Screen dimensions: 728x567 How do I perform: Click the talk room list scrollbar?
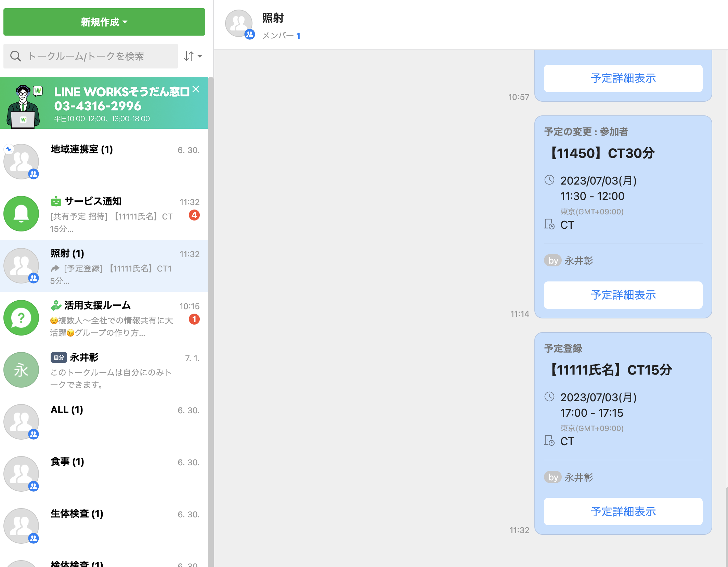click(211, 308)
